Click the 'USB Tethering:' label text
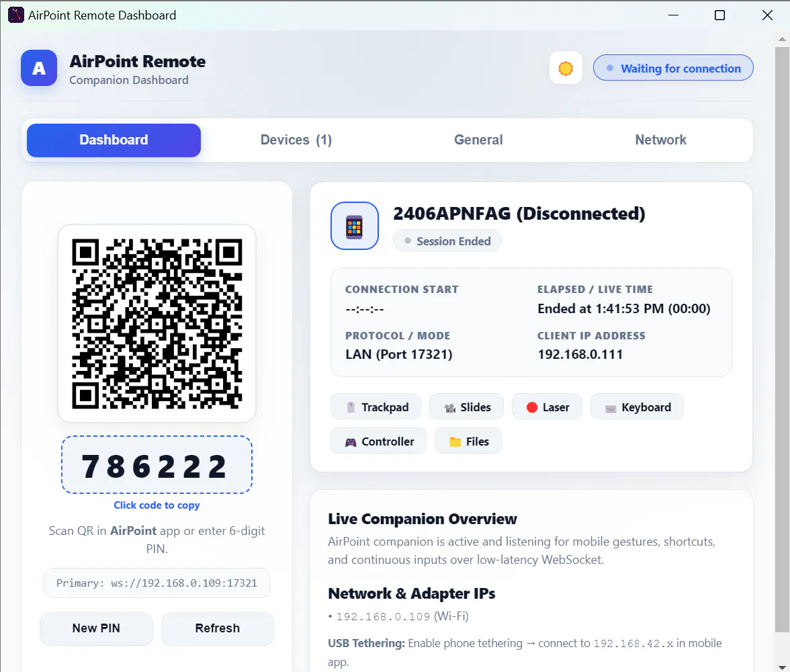Screen dimensions: 790x672 point(366,643)
